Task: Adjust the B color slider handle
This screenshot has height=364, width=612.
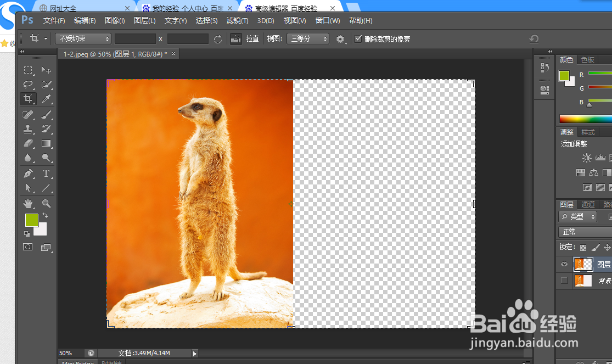Action: (x=589, y=105)
